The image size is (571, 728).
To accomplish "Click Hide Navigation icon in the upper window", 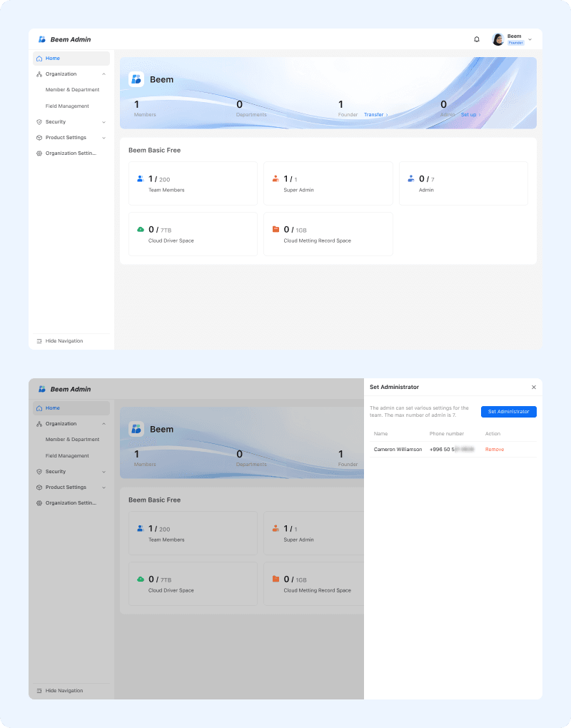I will point(39,341).
